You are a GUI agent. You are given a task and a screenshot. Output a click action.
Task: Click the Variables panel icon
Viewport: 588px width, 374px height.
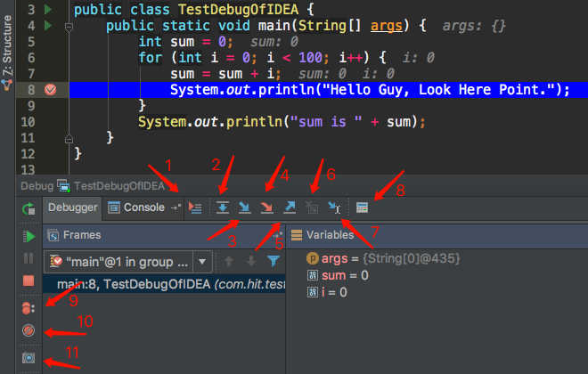pyautogui.click(x=297, y=235)
